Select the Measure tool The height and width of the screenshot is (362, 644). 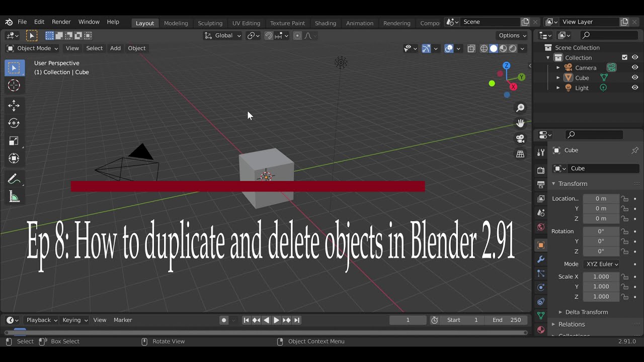point(14,197)
